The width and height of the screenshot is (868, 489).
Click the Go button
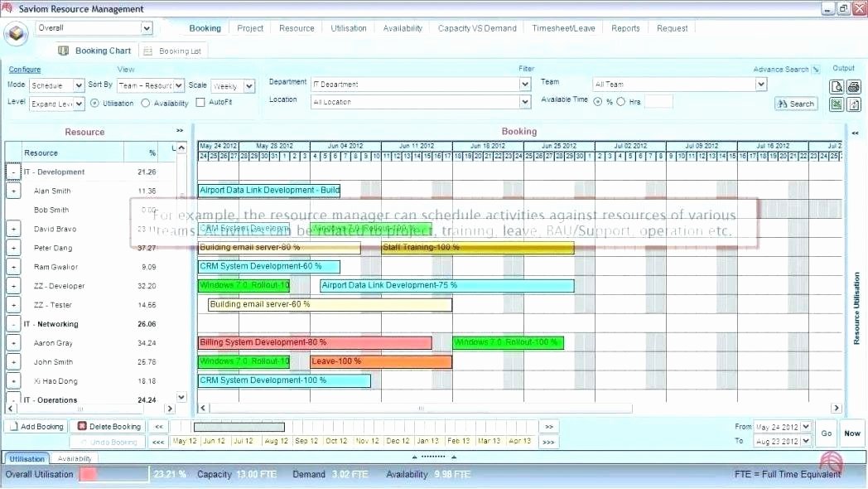coord(827,433)
